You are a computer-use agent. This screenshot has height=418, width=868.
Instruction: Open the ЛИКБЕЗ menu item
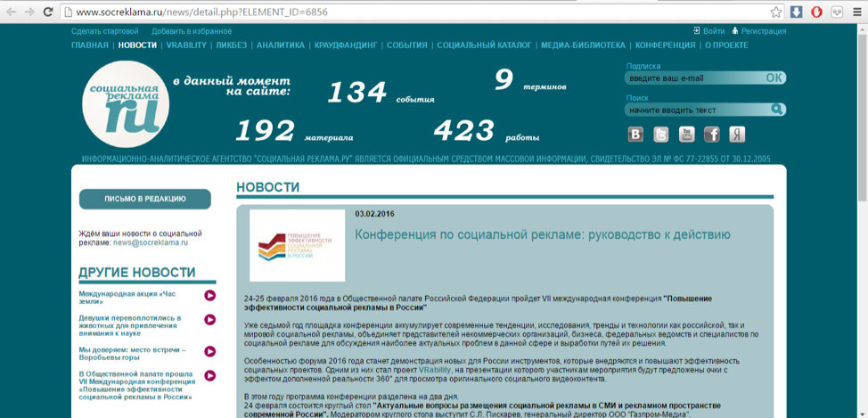click(x=232, y=45)
